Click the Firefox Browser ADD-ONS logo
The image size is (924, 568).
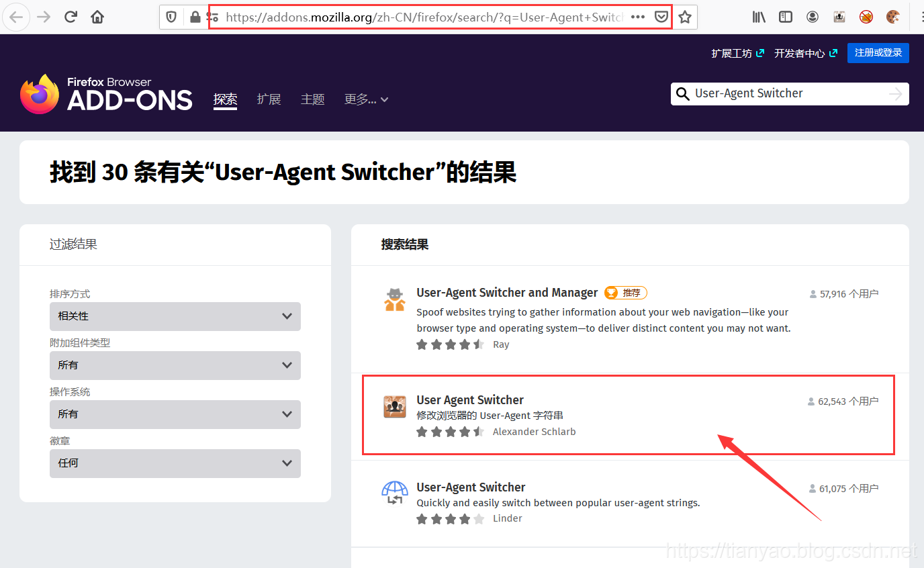click(x=106, y=94)
